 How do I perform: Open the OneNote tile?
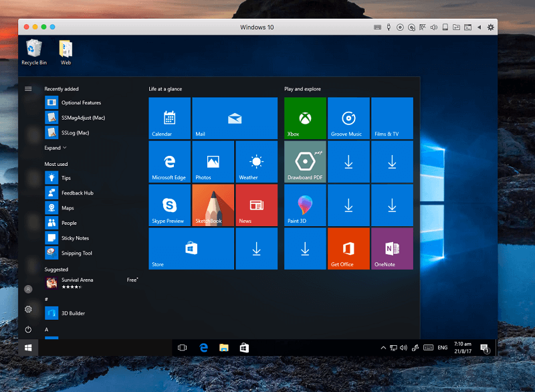(392, 249)
